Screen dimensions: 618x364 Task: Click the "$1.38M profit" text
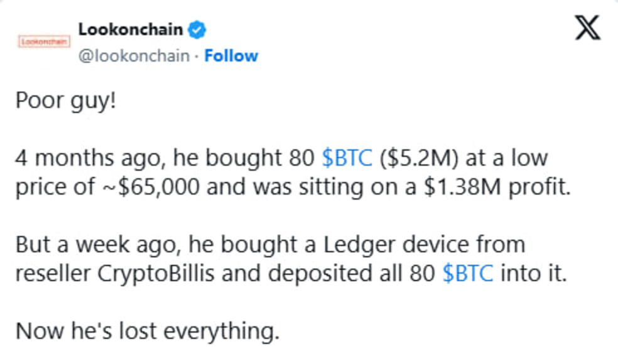497,187
